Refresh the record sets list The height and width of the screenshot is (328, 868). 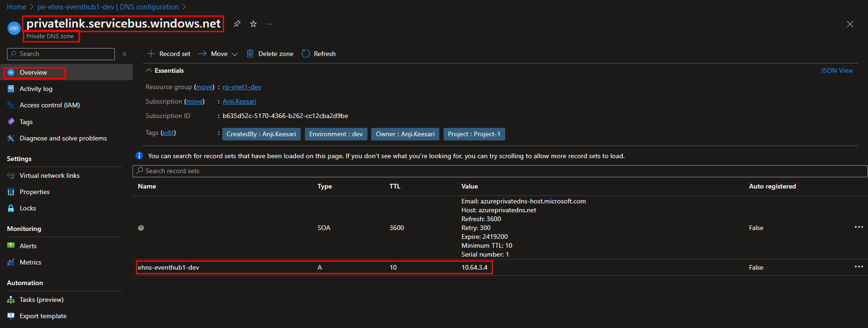click(319, 54)
